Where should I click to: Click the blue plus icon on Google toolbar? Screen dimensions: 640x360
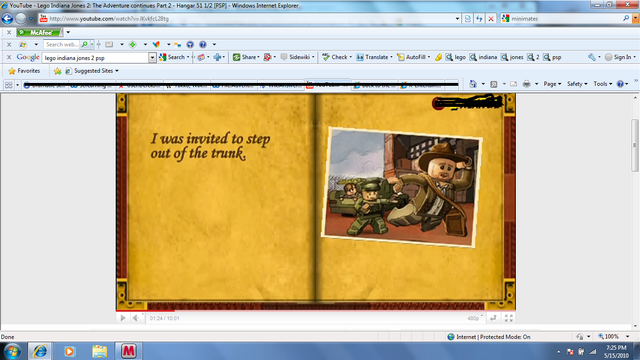[x=217, y=57]
